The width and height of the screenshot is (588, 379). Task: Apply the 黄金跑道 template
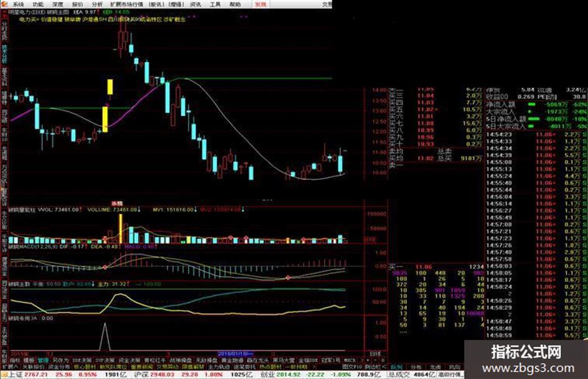tap(233, 360)
